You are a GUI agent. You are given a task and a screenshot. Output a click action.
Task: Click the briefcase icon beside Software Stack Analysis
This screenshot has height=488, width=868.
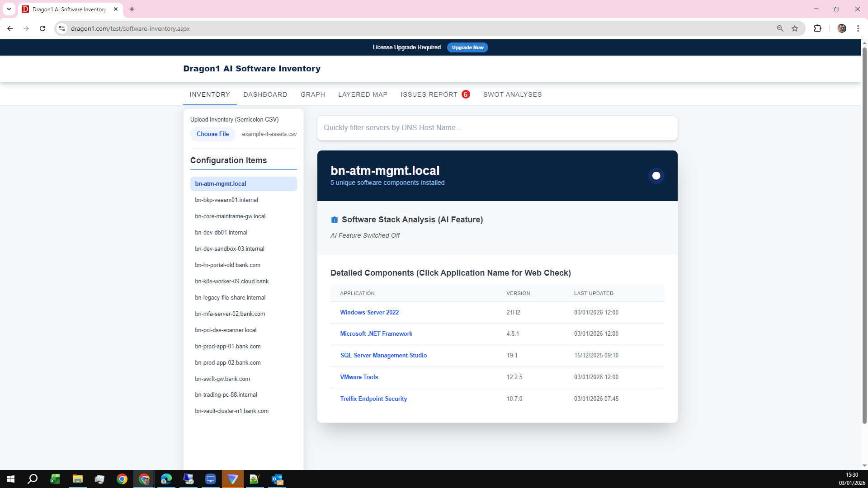335,220
